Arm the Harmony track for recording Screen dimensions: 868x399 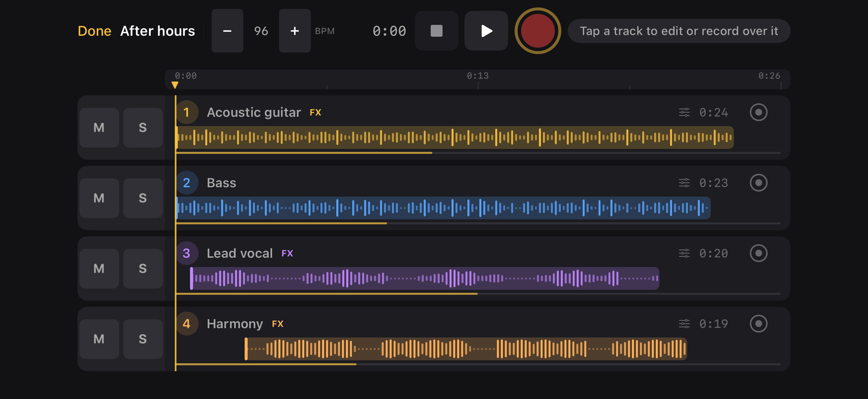(758, 324)
